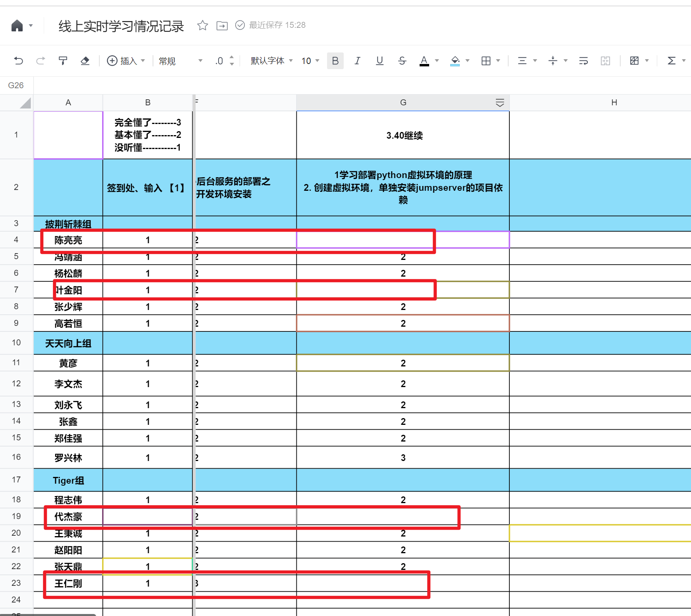Click the horizontal alignment icon

click(522, 61)
